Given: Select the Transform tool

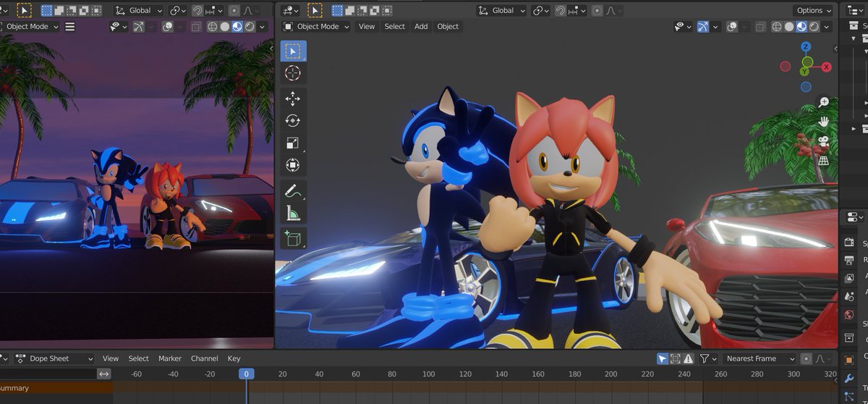Looking at the screenshot, I should 293,166.
